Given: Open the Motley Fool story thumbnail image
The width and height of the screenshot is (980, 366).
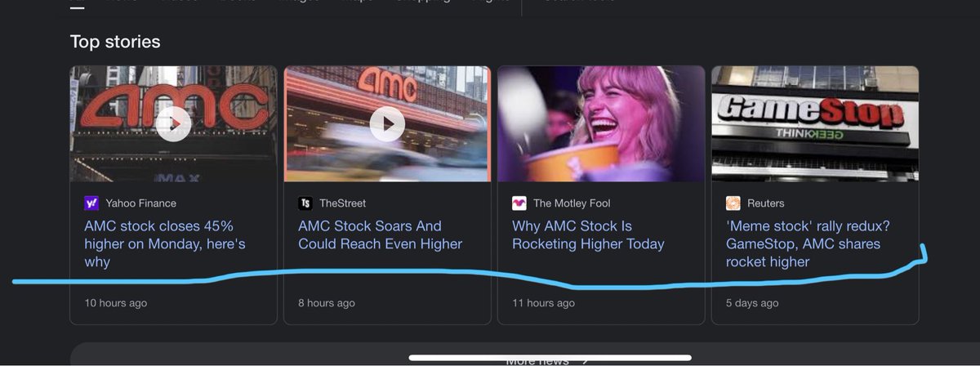Looking at the screenshot, I should pyautogui.click(x=601, y=124).
